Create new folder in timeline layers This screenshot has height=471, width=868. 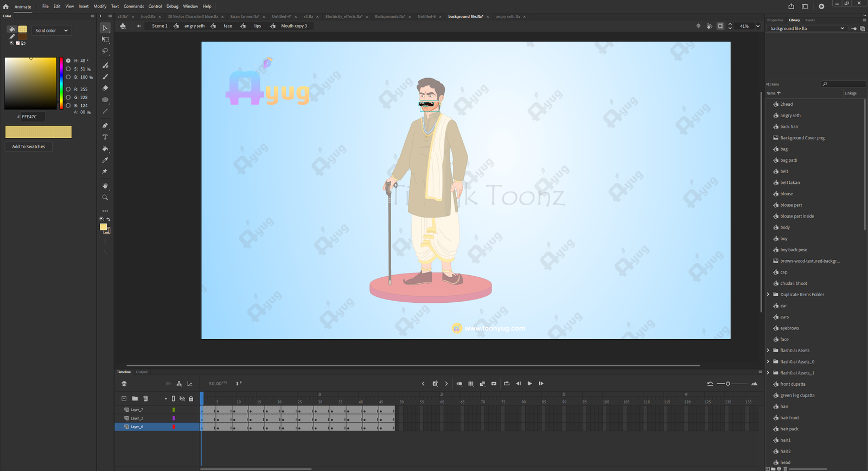[x=135, y=399]
